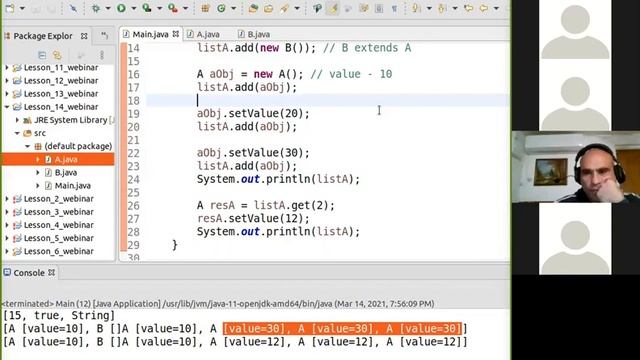Click the New Java Package icon
640x360 pixels.
pos(205,8)
